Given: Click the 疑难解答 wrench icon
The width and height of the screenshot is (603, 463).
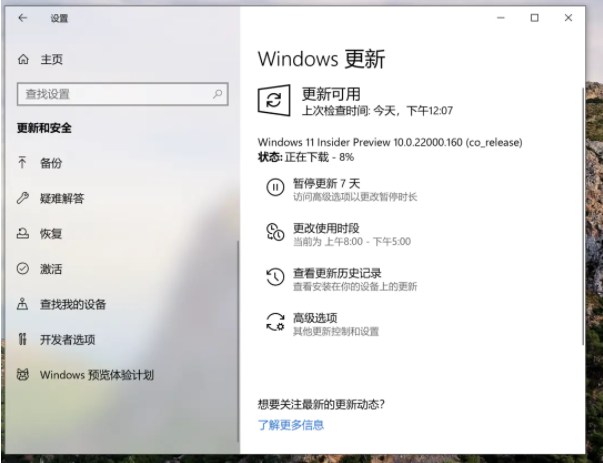Looking at the screenshot, I should (x=22, y=198).
